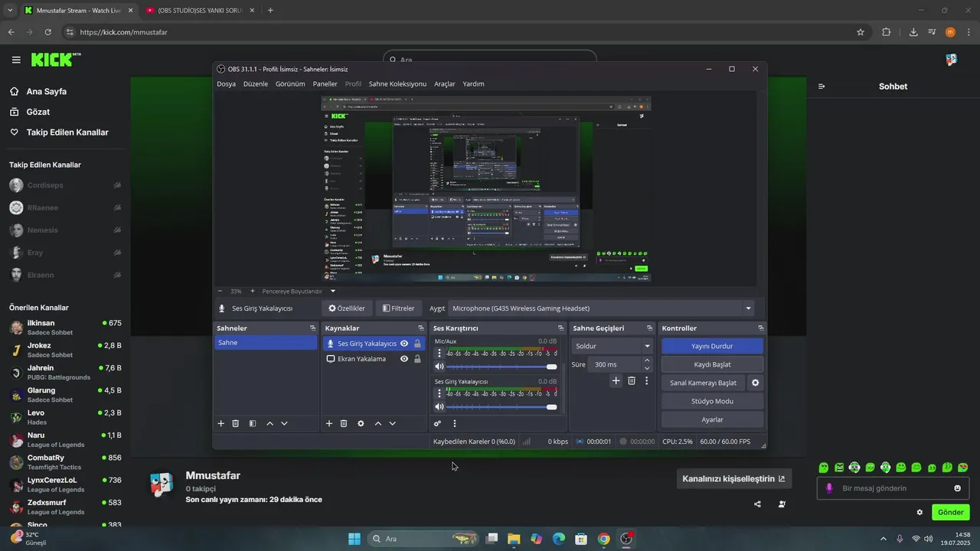Screen dimensions: 980x551
Task: Lock the Ses Giriş Yakalayıcısı source
Action: tap(417, 344)
